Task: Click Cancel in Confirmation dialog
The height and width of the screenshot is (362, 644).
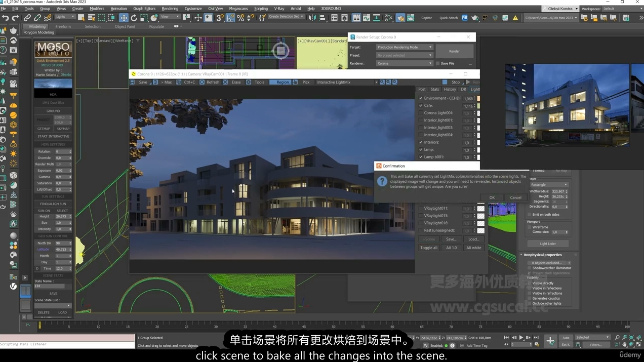Action: (x=515, y=197)
